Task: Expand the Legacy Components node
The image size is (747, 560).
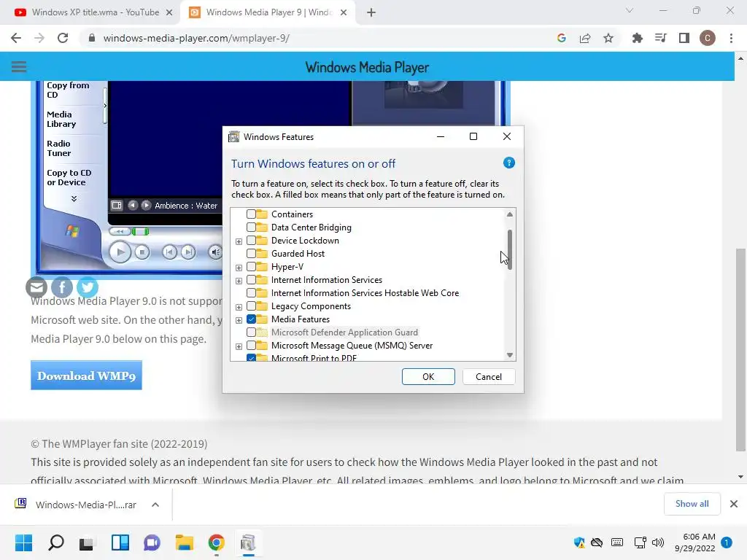Action: tap(239, 307)
